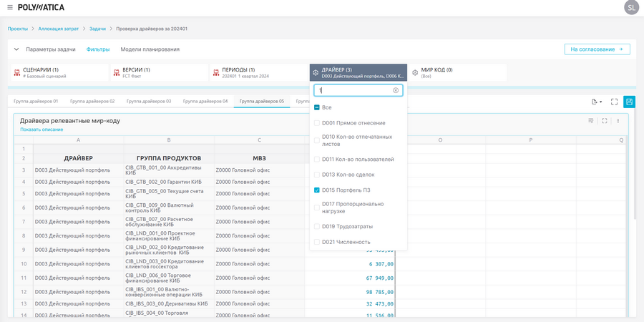Open the export dropdown arrow

601,102
